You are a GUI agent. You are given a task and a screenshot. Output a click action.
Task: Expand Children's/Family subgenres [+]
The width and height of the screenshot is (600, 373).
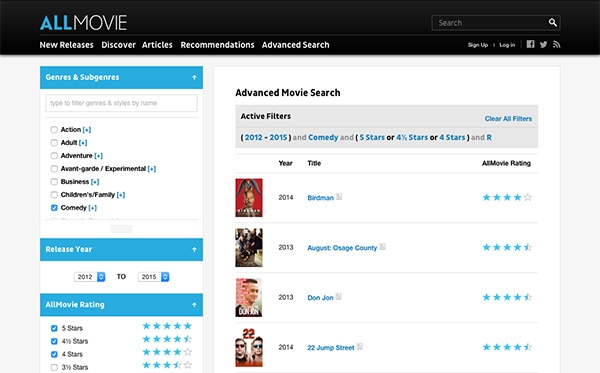[x=121, y=195]
